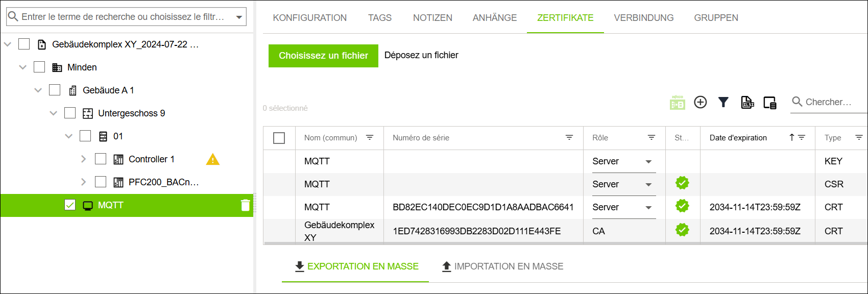Screen dimensions: 868x294
Task: Click the column settings icon beside XLSX
Action: click(x=770, y=103)
